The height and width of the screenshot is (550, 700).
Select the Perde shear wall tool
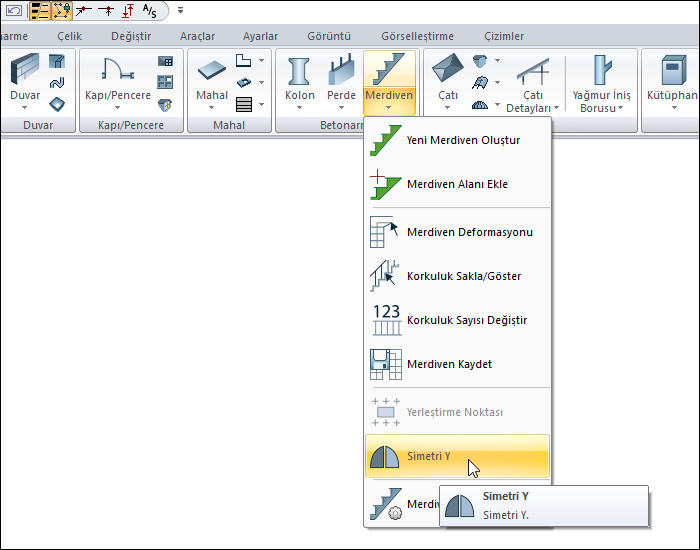[341, 72]
